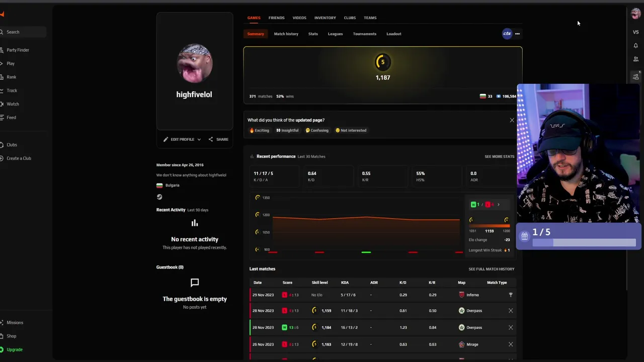Open the Leagues sub-tab
Image resolution: width=644 pixels, height=362 pixels.
pyautogui.click(x=335, y=34)
